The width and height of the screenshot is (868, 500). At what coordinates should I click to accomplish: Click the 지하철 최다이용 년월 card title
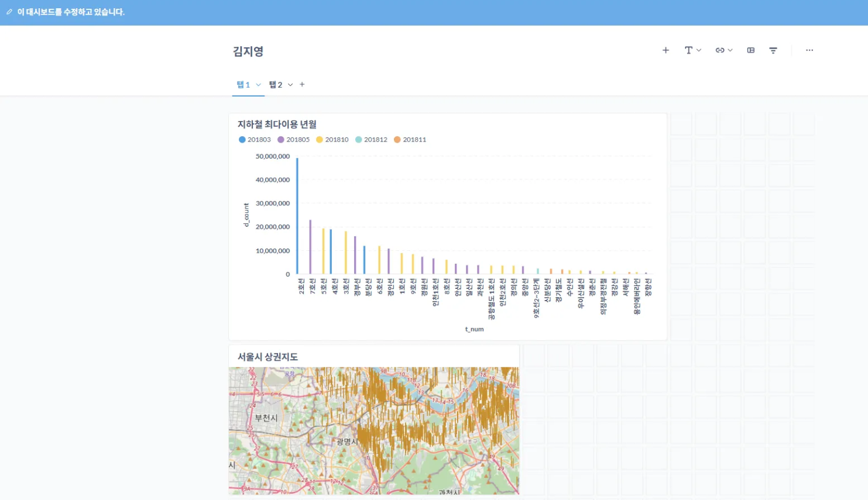tap(277, 124)
